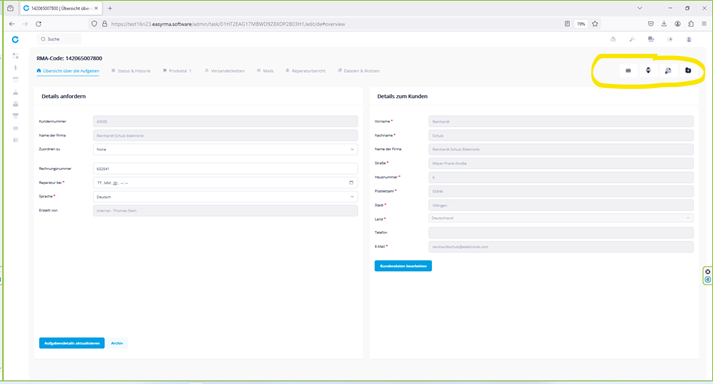
Task: Open the list all tabs chevron
Action: (639, 8)
